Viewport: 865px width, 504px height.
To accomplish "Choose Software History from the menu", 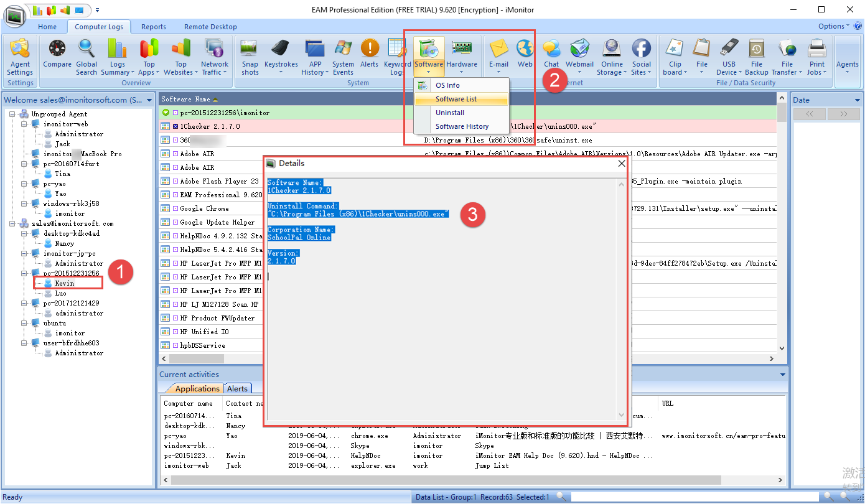I will [x=461, y=126].
